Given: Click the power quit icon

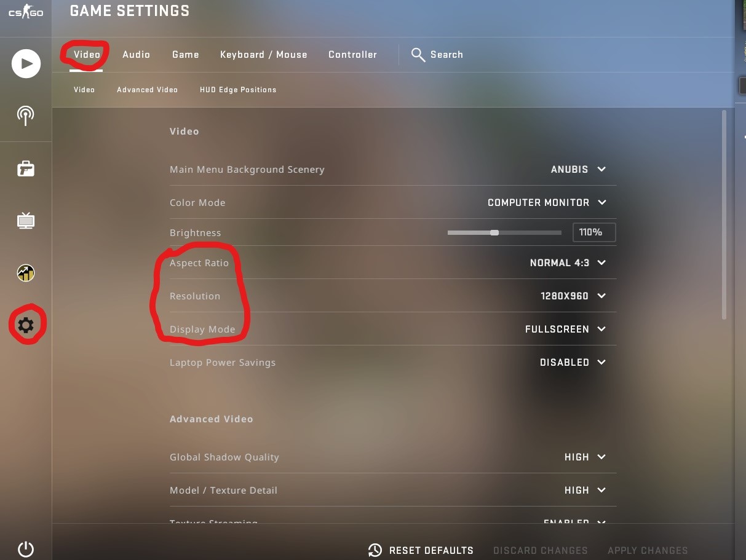Looking at the screenshot, I should point(26,549).
